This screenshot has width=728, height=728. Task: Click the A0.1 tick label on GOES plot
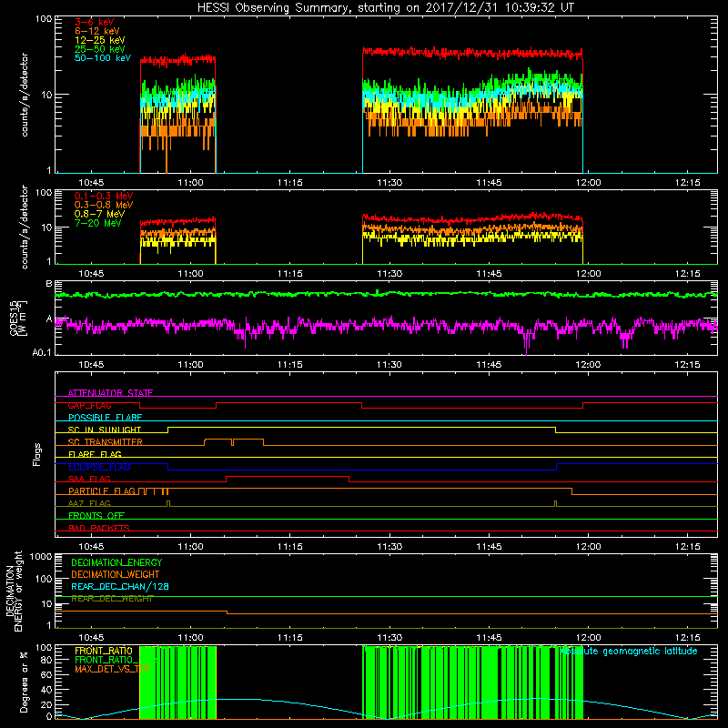click(x=42, y=353)
